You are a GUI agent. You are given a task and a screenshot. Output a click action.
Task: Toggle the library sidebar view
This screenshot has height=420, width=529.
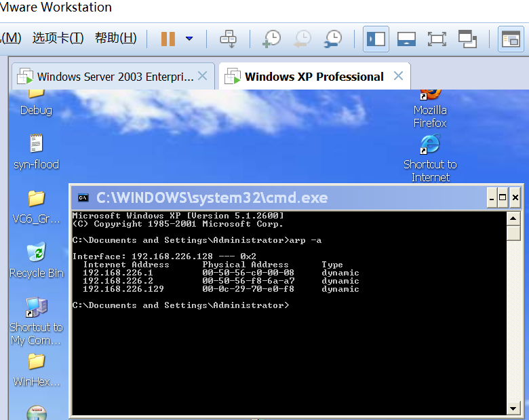pos(376,39)
